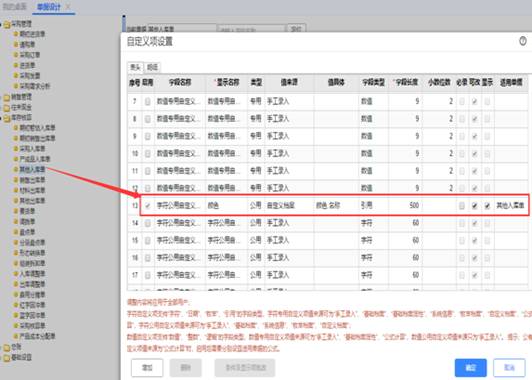
Task: Switch to the 明细 tab
Action: click(152, 67)
